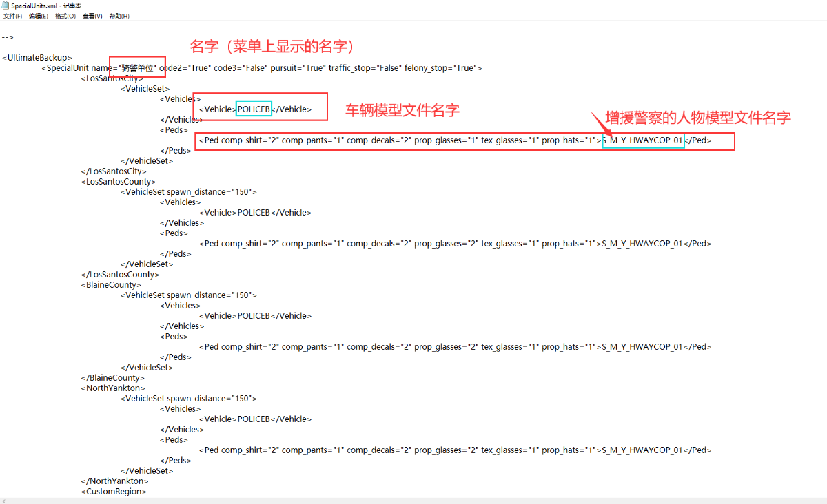Screen dimensions: 827x504
Task: Open the 文件(F) menu
Action: click(x=12, y=16)
